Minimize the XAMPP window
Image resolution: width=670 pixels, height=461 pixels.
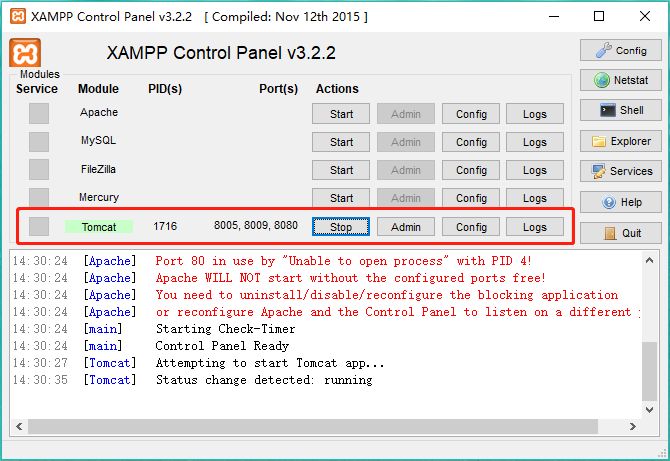554,16
